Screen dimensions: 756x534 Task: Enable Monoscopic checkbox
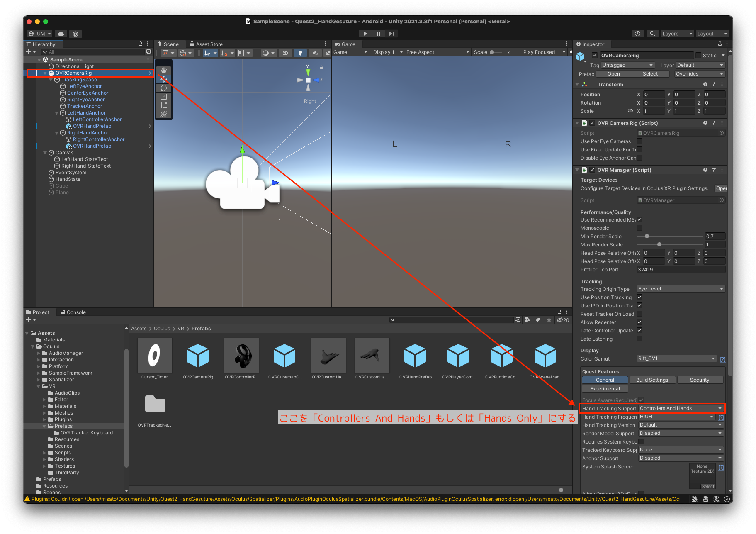[x=639, y=228]
